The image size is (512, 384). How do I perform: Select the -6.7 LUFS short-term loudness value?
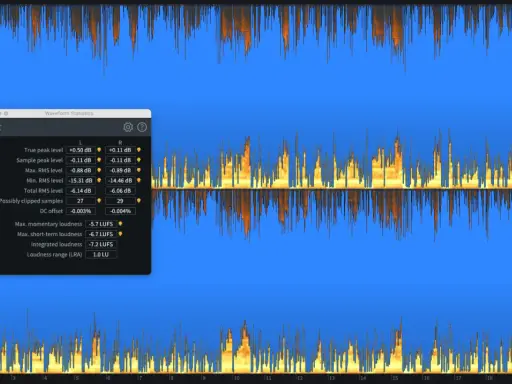tap(101, 234)
